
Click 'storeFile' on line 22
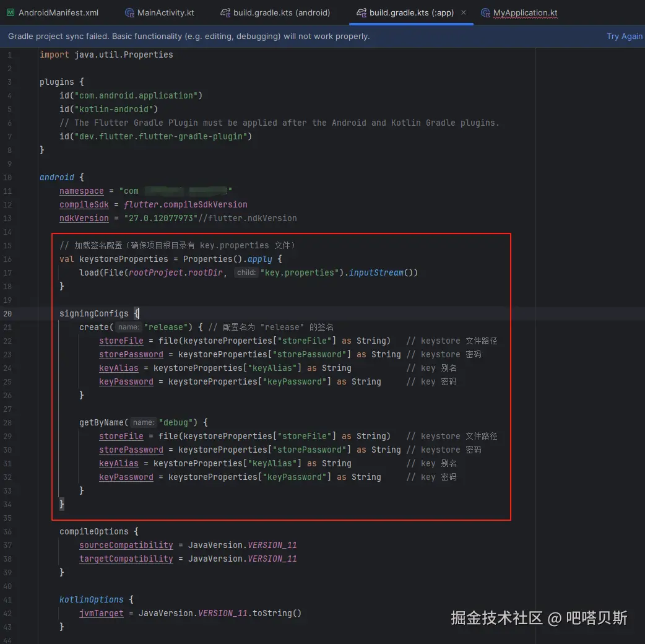pos(121,341)
